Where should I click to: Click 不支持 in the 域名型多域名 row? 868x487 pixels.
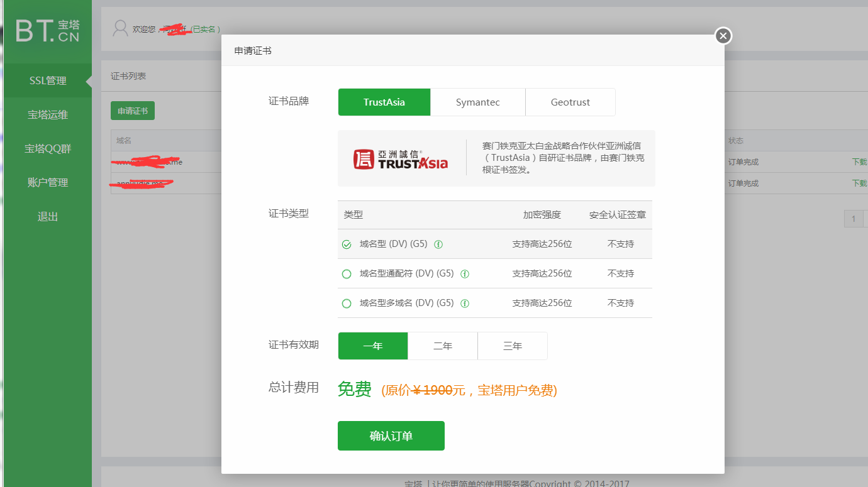[x=621, y=304]
